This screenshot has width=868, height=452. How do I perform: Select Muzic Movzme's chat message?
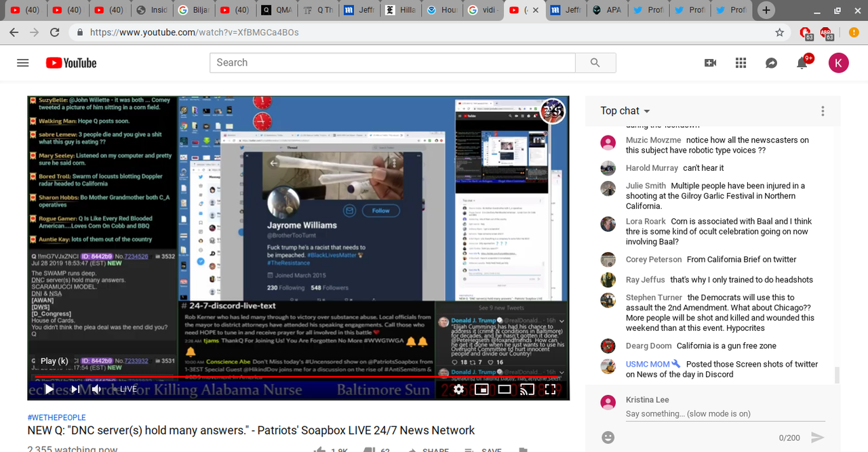coord(713,145)
